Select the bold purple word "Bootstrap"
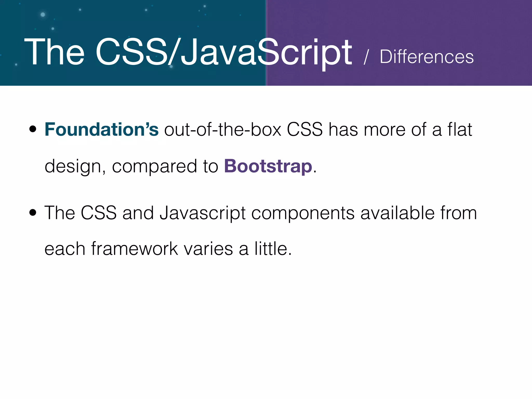Viewport: 532px width, 399px height. [x=268, y=166]
